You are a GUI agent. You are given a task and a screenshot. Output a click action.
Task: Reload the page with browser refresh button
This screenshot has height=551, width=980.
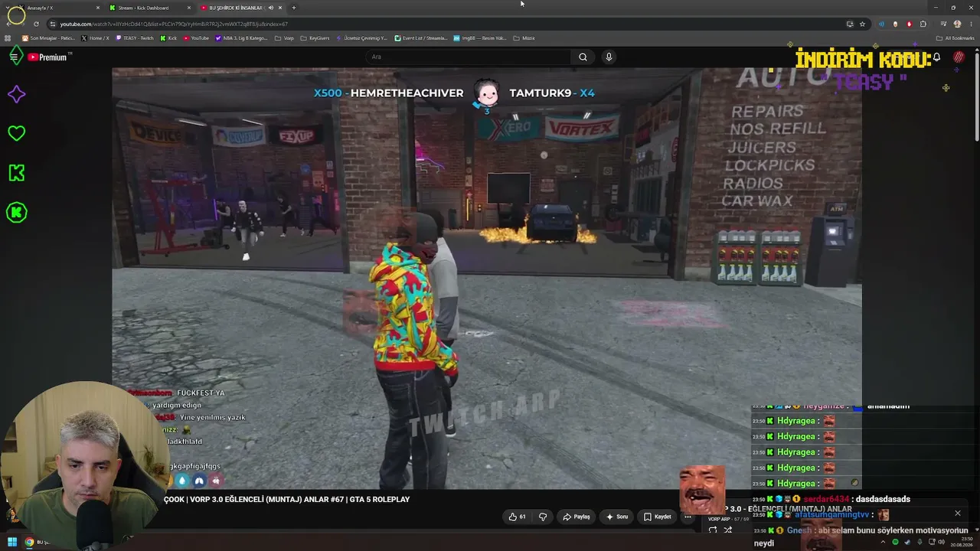click(36, 24)
